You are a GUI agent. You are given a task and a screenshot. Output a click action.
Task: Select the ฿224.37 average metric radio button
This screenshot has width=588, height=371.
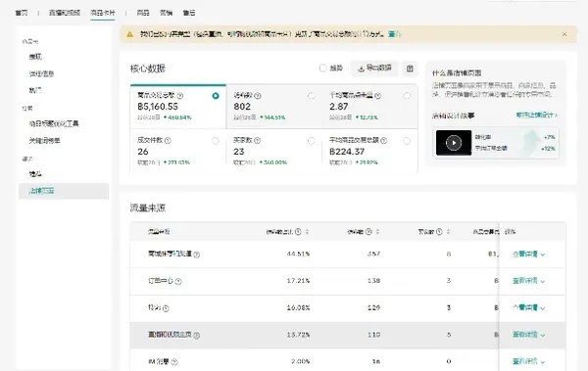tap(407, 141)
